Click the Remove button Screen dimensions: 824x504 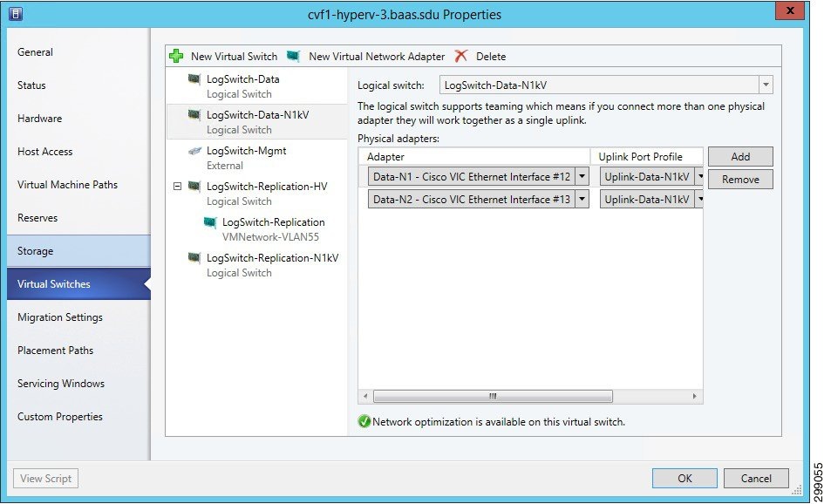(x=740, y=180)
